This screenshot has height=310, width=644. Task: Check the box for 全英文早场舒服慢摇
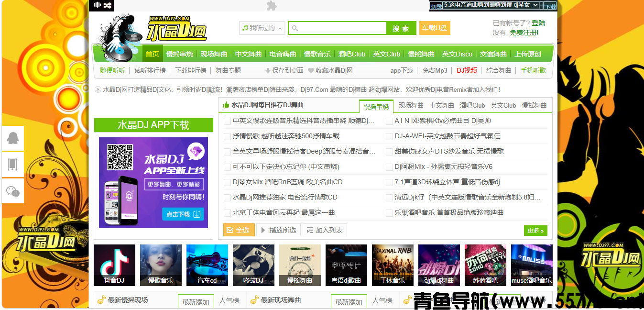228,152
